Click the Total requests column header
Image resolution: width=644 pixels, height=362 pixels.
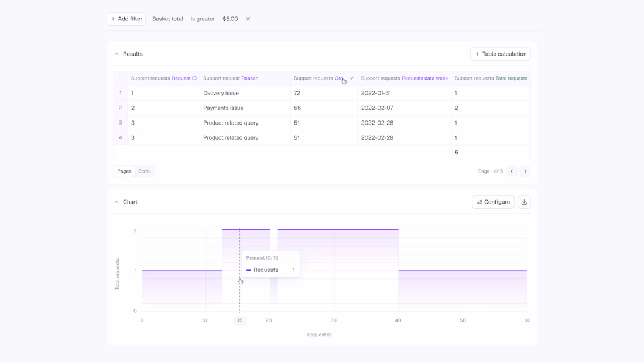[491, 78]
